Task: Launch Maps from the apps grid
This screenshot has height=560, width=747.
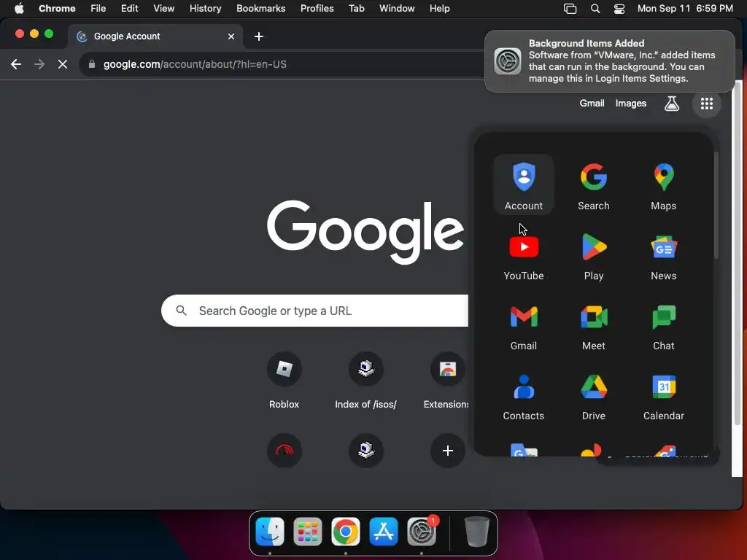Action: tap(664, 184)
